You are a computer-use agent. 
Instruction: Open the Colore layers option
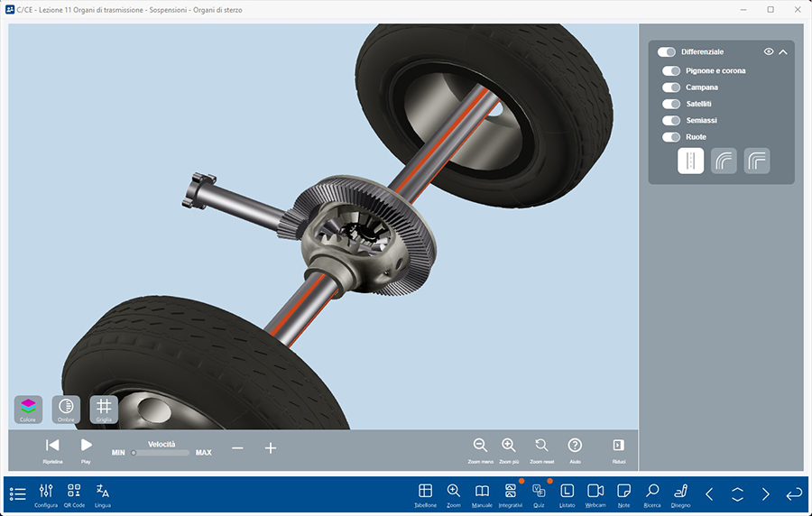[28, 409]
